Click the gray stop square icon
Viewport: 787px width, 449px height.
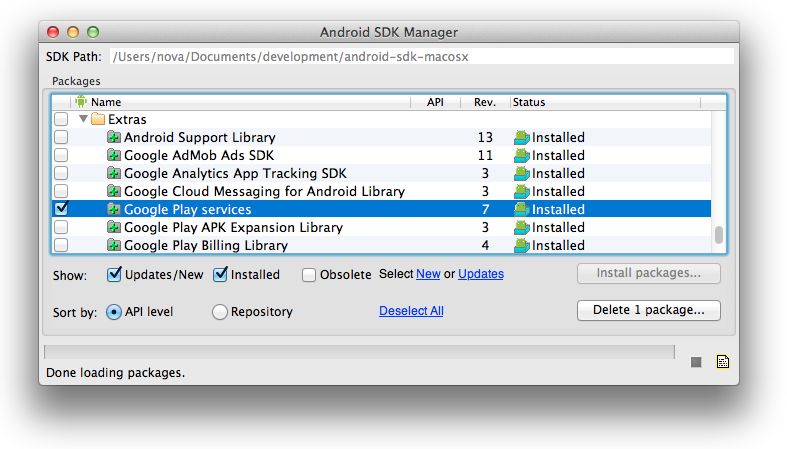(x=696, y=362)
